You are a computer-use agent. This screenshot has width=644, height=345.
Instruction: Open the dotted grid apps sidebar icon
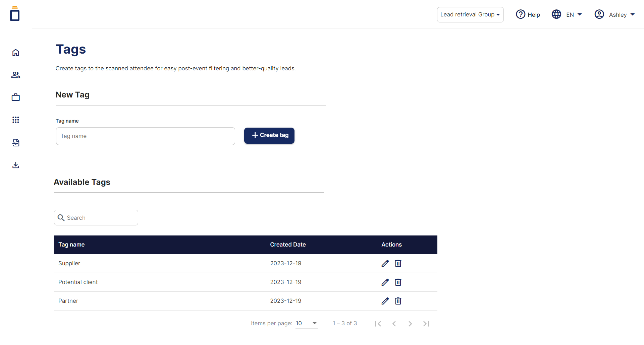16,120
